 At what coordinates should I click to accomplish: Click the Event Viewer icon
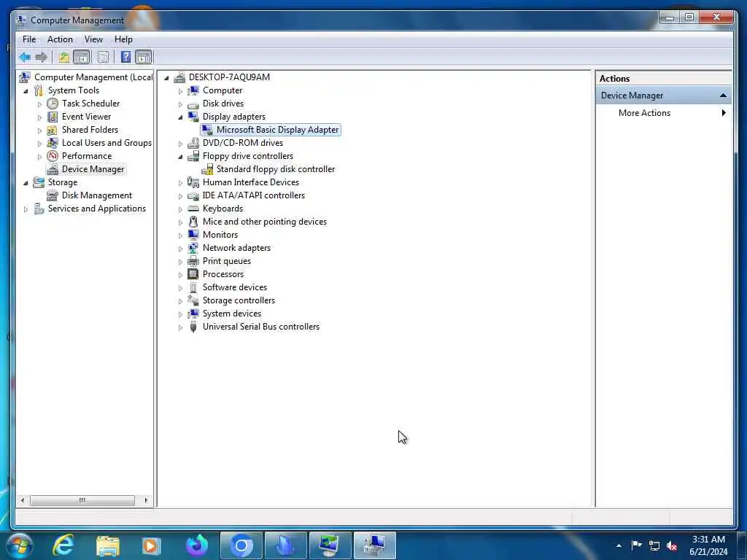(x=53, y=117)
